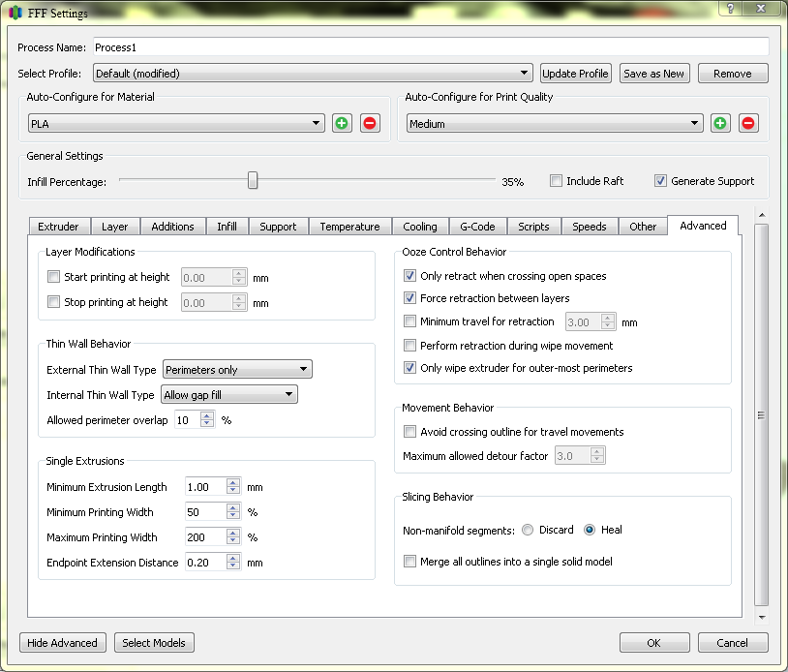Screen dimensions: 788x672
Task: Increase Maximum Printing Width with up arrow
Action: 232,533
